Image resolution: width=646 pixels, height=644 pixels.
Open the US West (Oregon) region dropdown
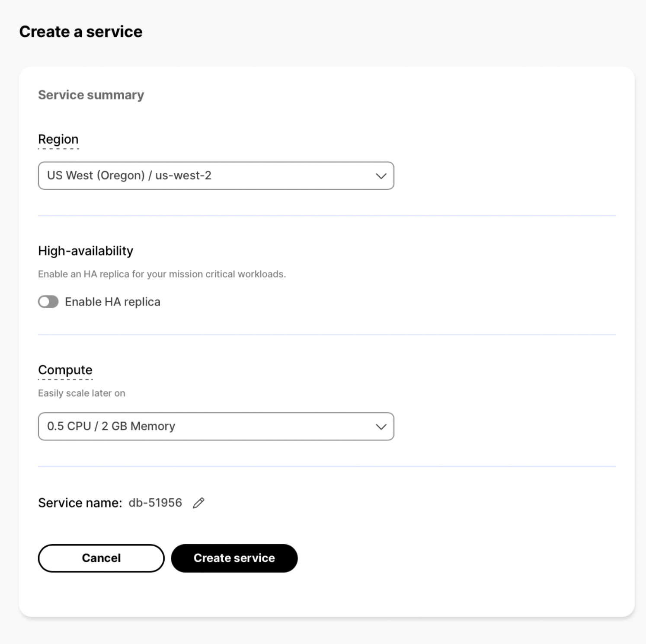(215, 176)
